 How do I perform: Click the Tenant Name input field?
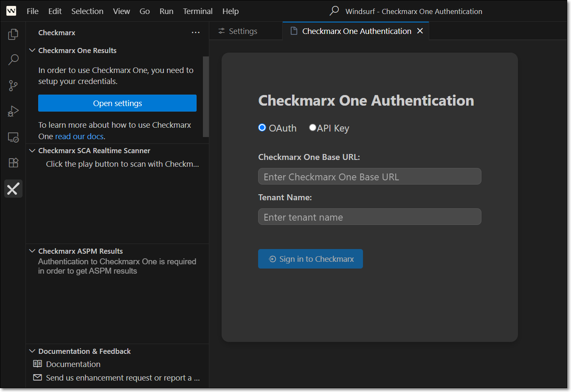[369, 217]
